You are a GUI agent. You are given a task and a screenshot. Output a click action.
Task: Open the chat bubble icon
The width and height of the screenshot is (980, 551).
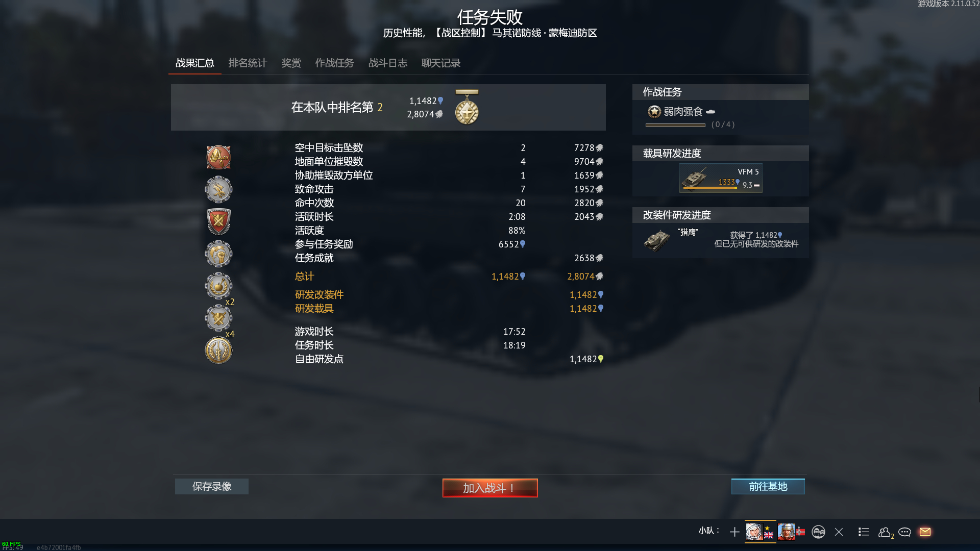pos(904,532)
